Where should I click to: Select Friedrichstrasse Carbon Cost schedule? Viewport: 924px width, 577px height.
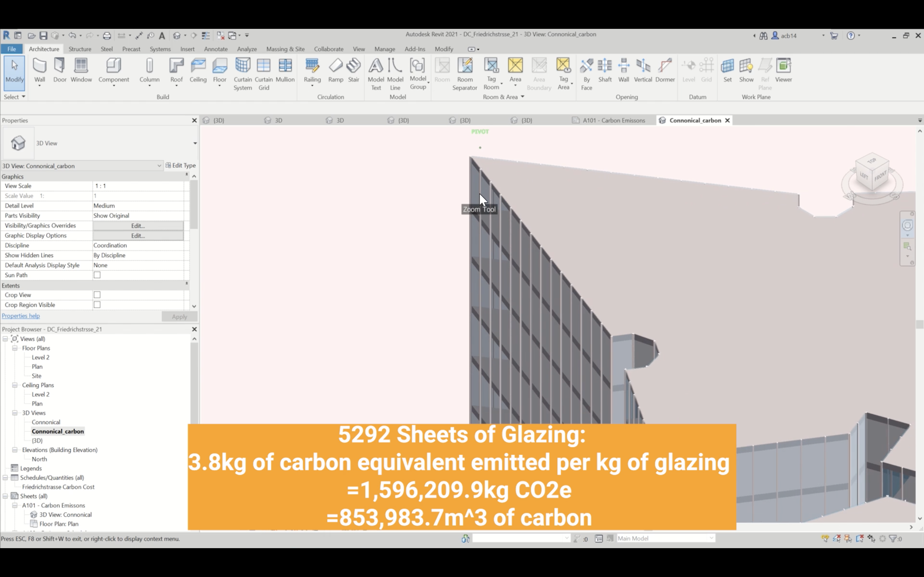58,487
